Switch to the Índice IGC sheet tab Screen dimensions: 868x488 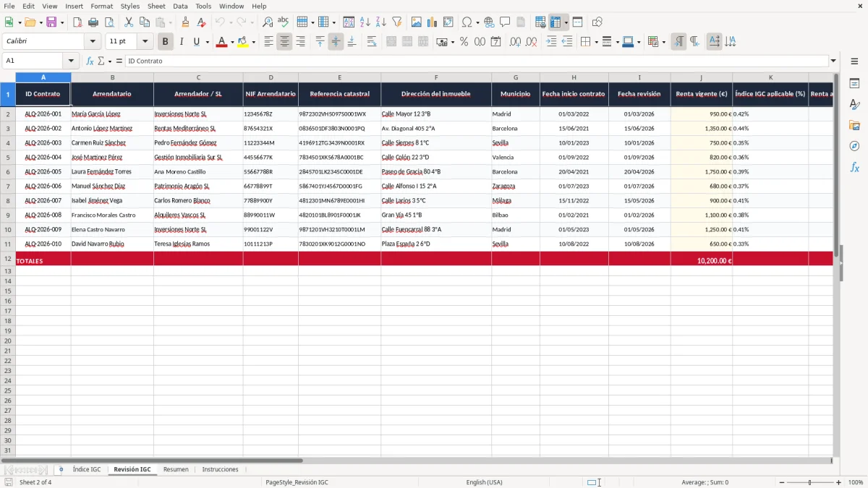coord(87,469)
